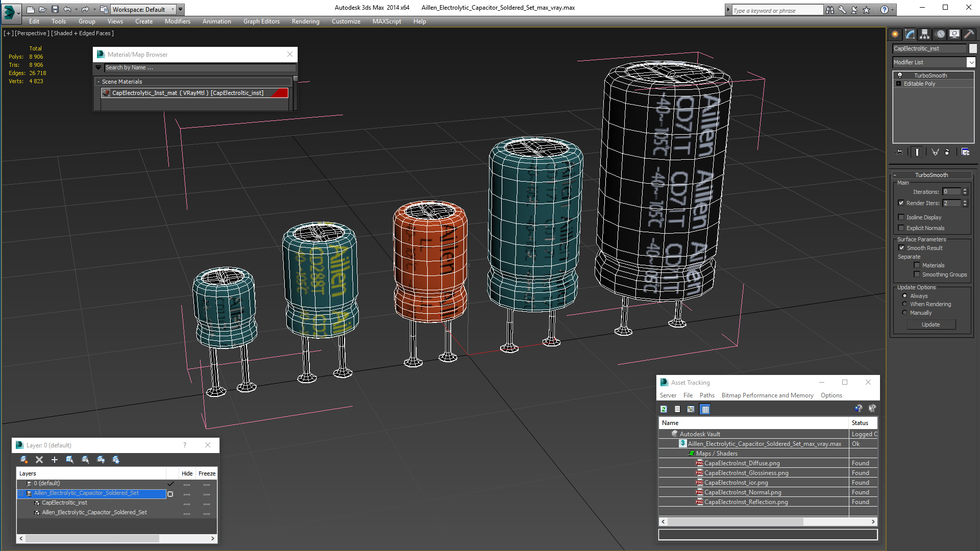Image resolution: width=980 pixels, height=551 pixels.
Task: Click Make Unique modifier stack icon
Action: tap(935, 152)
